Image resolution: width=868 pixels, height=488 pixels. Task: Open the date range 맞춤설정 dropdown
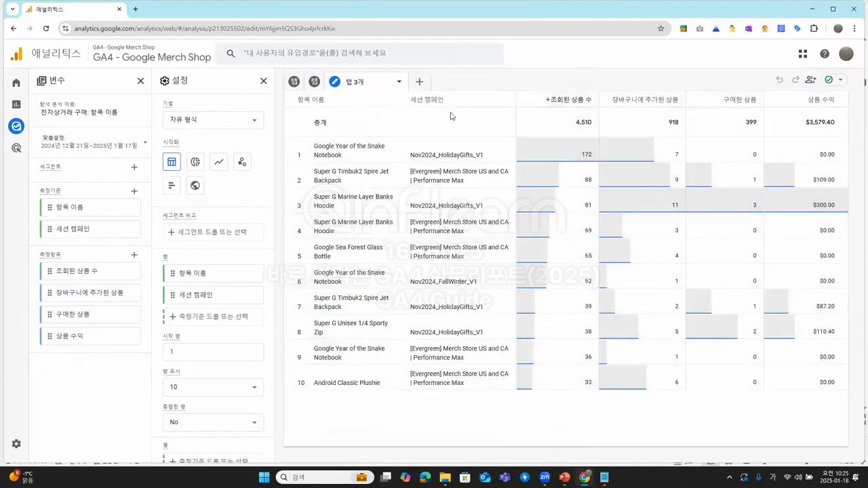click(93, 142)
